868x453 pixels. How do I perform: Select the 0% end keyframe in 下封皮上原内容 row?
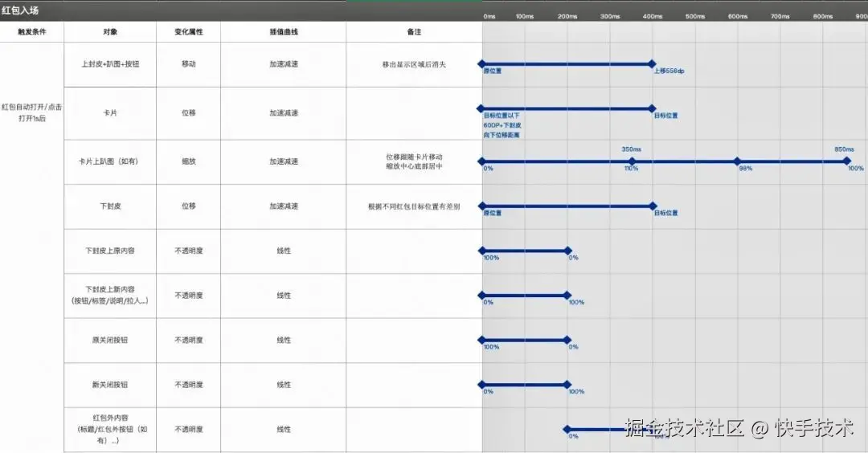pyautogui.click(x=568, y=251)
